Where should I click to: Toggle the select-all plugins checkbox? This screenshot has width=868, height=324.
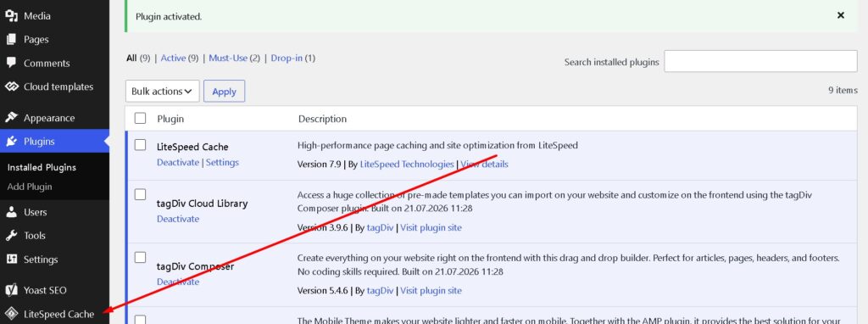pyautogui.click(x=141, y=118)
